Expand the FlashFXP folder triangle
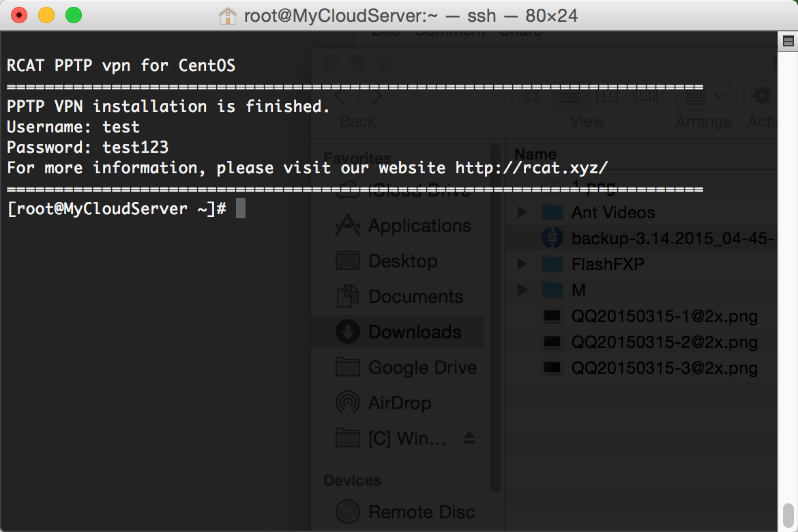The image size is (798, 532). pyautogui.click(x=522, y=264)
